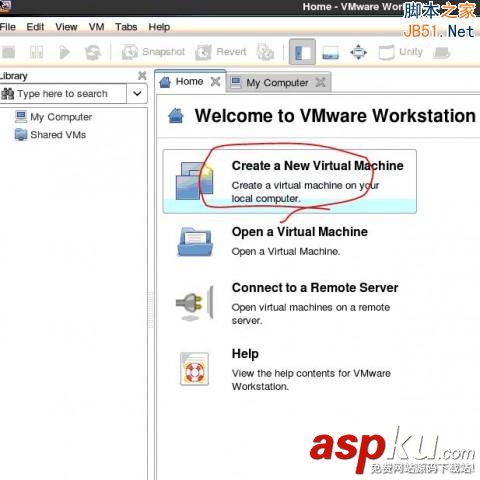
Task: Click the Help link on the home page
Action: tap(245, 354)
